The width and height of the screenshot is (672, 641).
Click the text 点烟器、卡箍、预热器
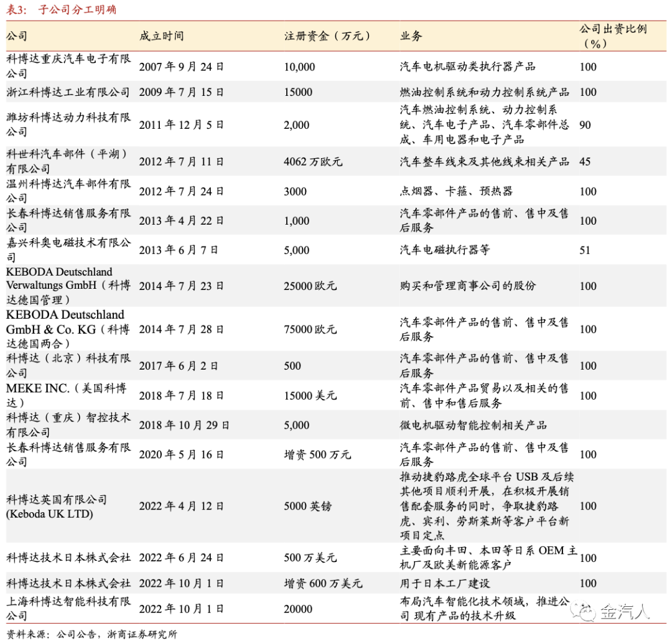tap(457, 191)
